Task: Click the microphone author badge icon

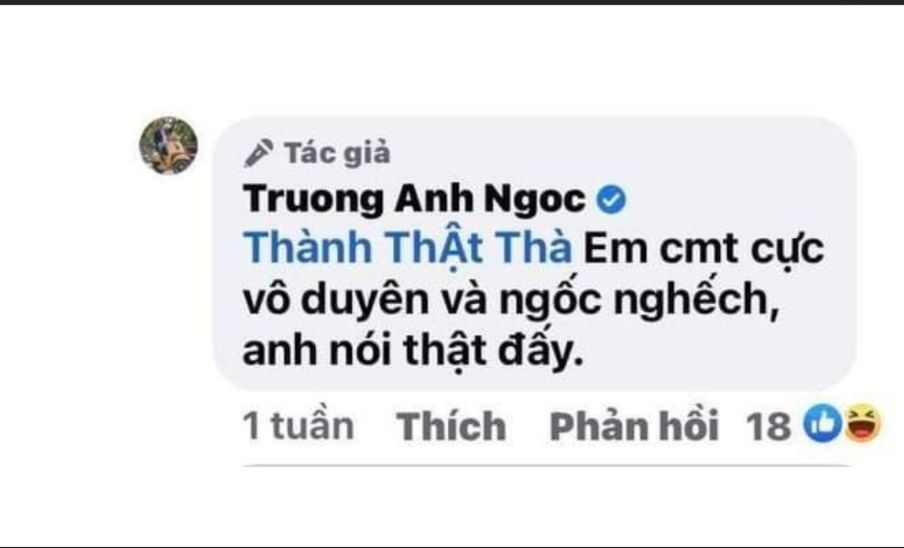Action: 258,153
